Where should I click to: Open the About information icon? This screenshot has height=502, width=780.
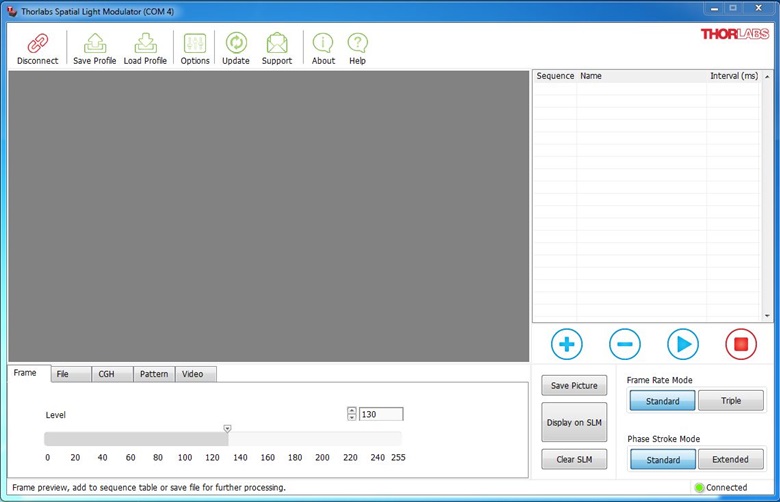323,46
